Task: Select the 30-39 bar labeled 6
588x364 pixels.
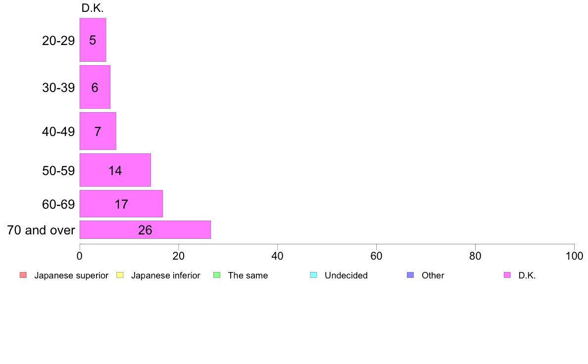Action: click(x=95, y=87)
